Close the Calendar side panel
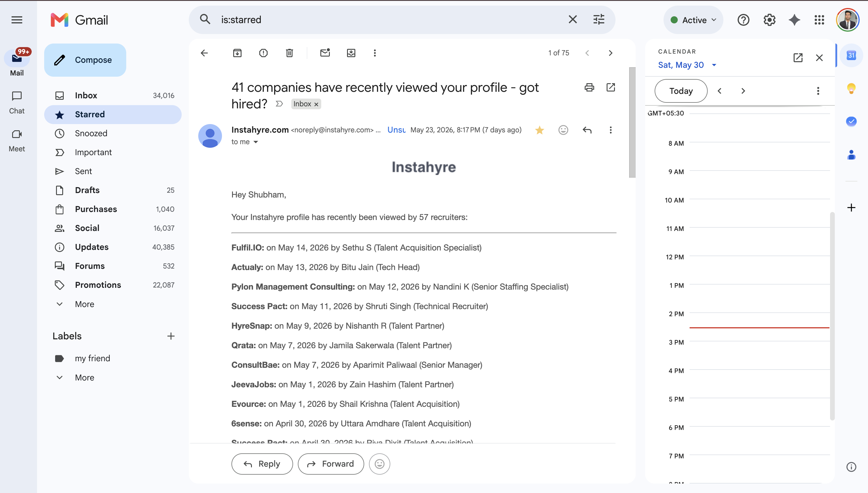868x493 pixels. pos(819,57)
